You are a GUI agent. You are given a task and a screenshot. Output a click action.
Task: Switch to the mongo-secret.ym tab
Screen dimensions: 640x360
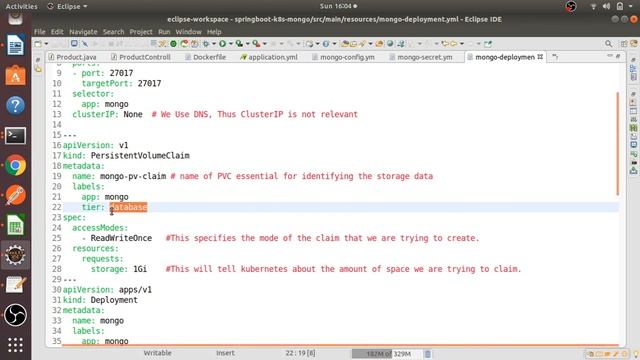click(x=424, y=57)
